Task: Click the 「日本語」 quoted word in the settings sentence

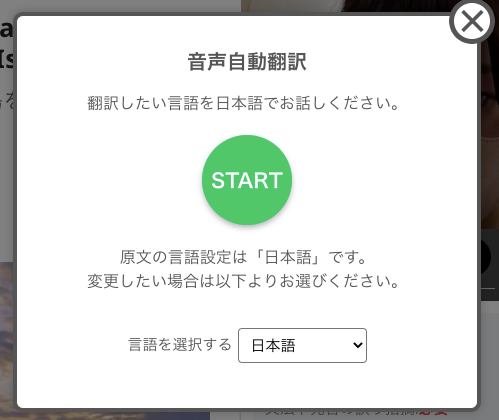Action: (x=288, y=257)
